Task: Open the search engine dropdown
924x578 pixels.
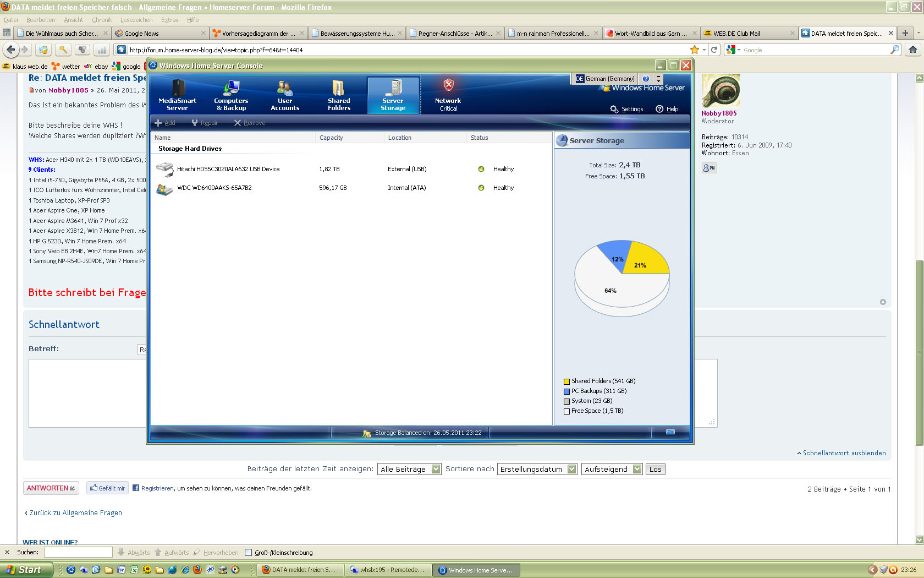Action: click(x=733, y=50)
